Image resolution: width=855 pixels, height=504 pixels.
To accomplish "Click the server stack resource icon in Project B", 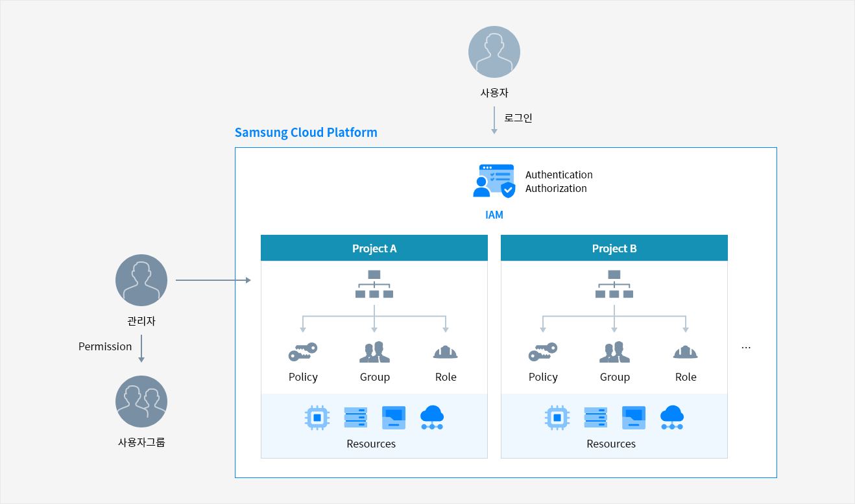I will (596, 418).
